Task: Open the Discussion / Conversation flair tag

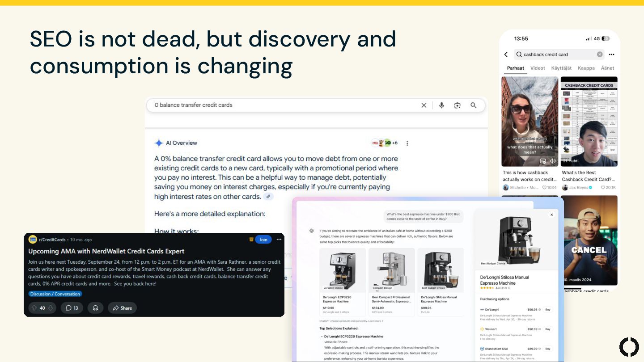Action: pos(55,294)
